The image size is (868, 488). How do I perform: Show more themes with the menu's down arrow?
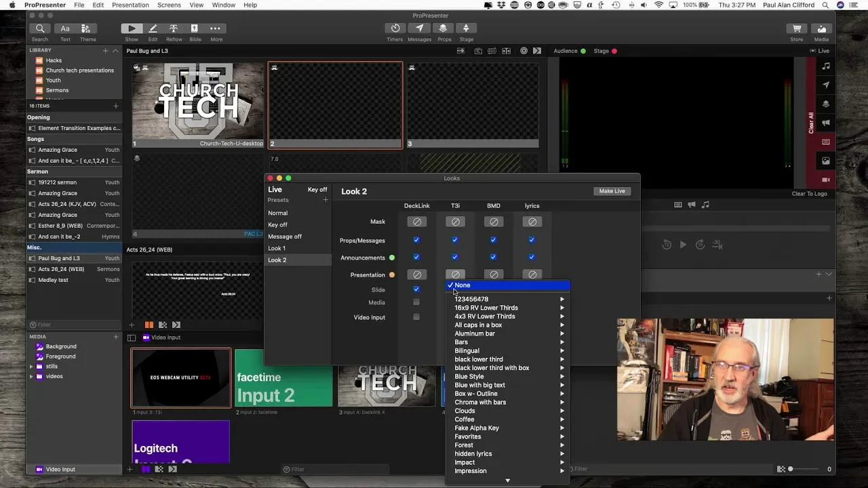tap(507, 481)
